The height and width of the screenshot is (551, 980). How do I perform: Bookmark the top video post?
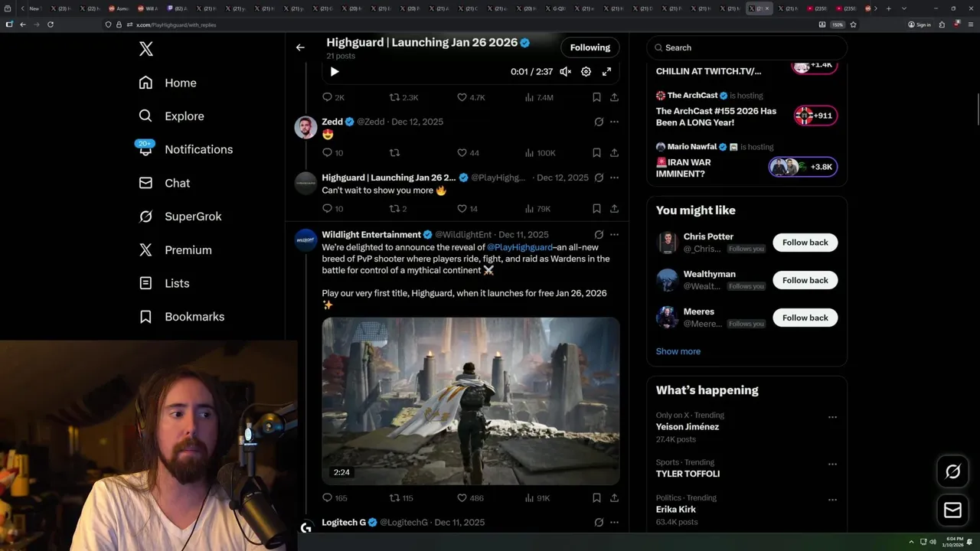(x=596, y=97)
